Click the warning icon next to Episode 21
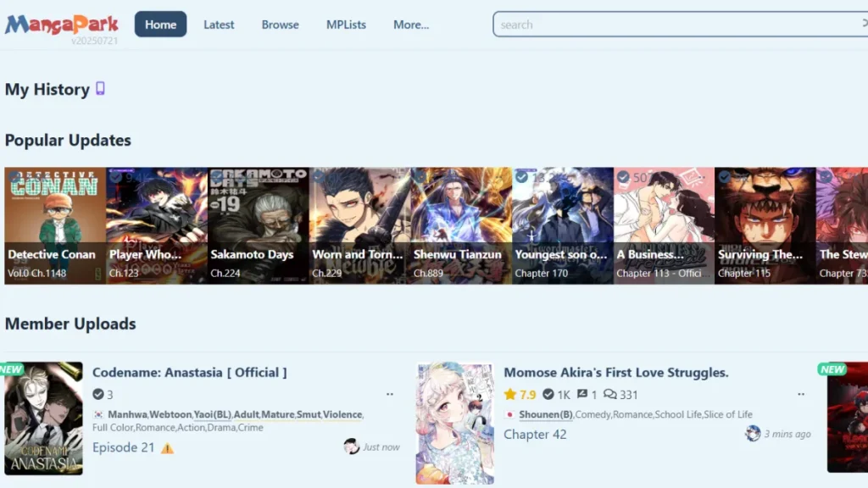 [x=166, y=448]
